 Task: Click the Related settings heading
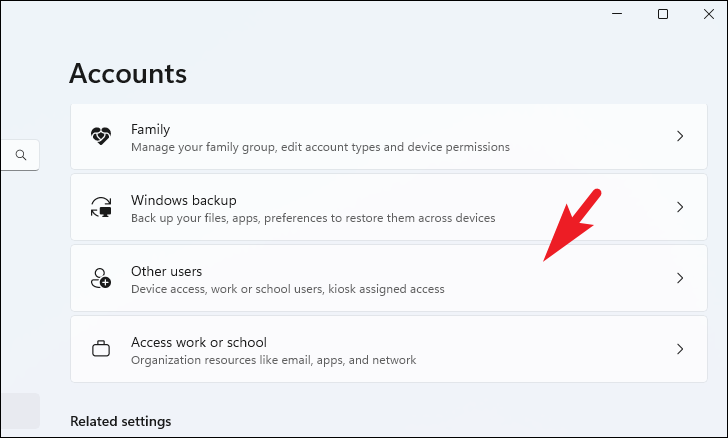tap(121, 421)
